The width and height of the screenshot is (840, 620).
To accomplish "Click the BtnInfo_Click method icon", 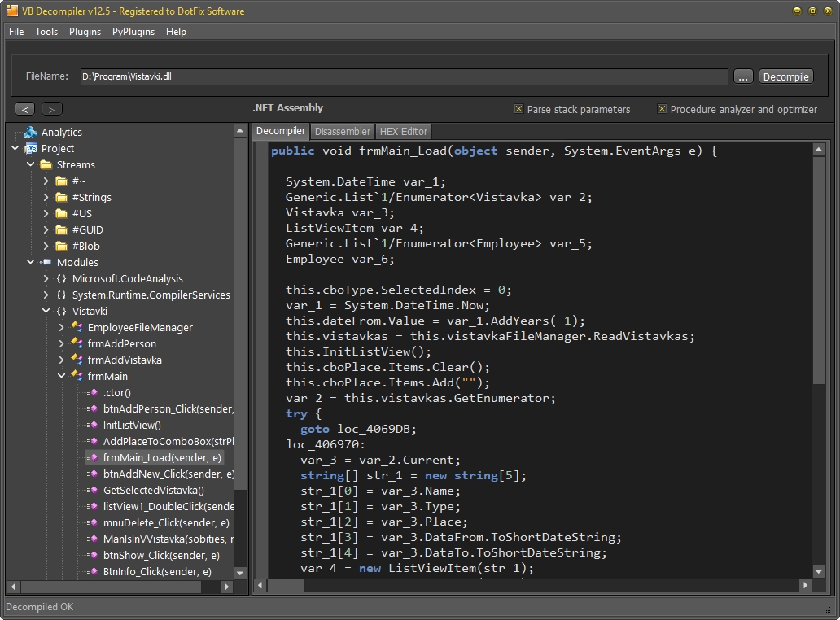I will (92, 571).
